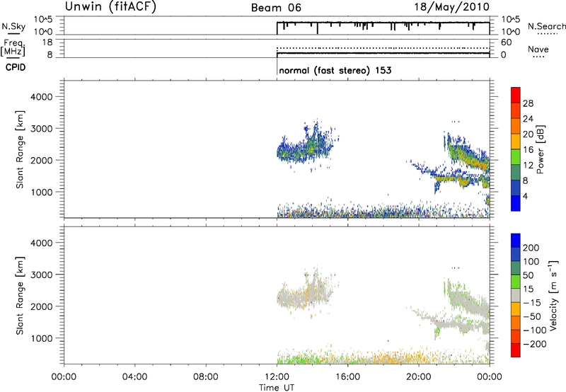This screenshot has width=566, height=392.
Task: Click the '04:00' time axis label
Action: tap(135, 377)
